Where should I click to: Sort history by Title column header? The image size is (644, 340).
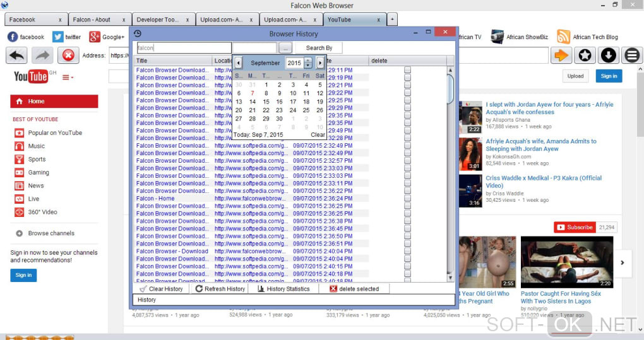point(173,61)
